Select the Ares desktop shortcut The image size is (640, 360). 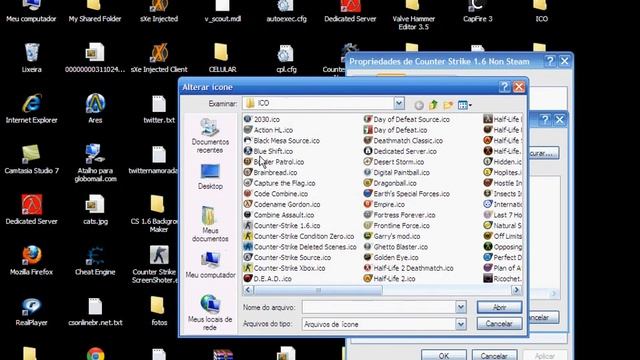pos(95,109)
